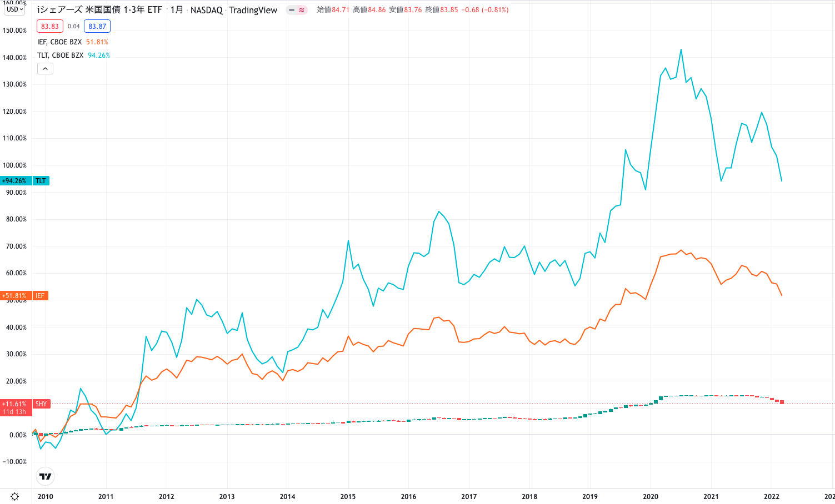Select the TLT, CBOE BZX legend entry

(60, 56)
